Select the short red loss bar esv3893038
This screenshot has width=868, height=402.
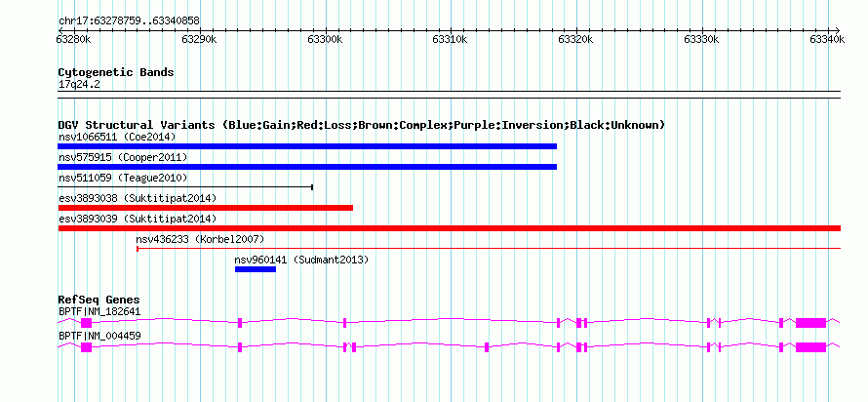coord(206,208)
